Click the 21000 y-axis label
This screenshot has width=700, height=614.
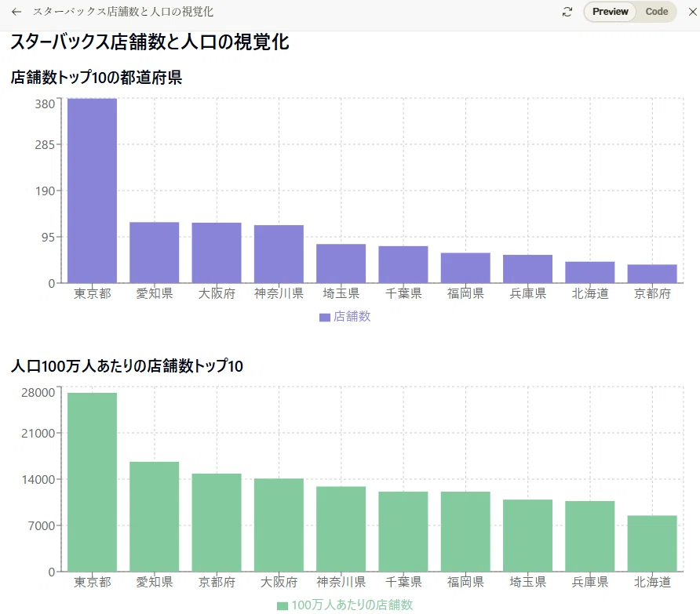38,434
